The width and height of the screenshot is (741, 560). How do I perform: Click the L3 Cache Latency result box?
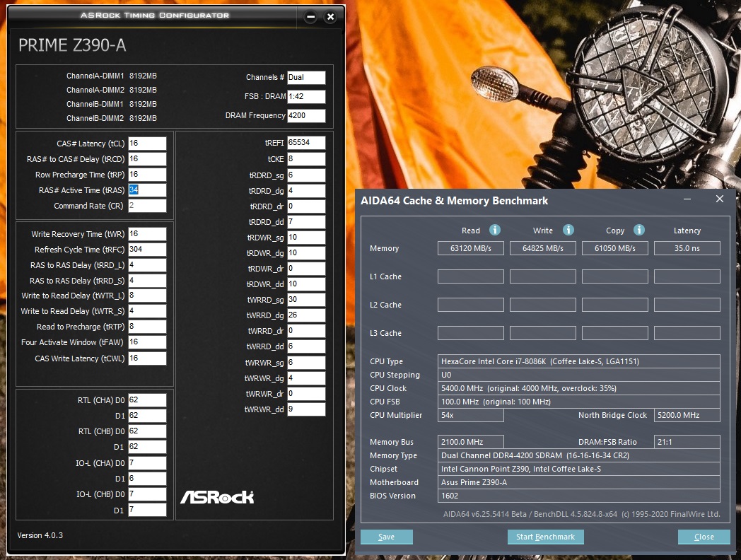pyautogui.click(x=687, y=333)
